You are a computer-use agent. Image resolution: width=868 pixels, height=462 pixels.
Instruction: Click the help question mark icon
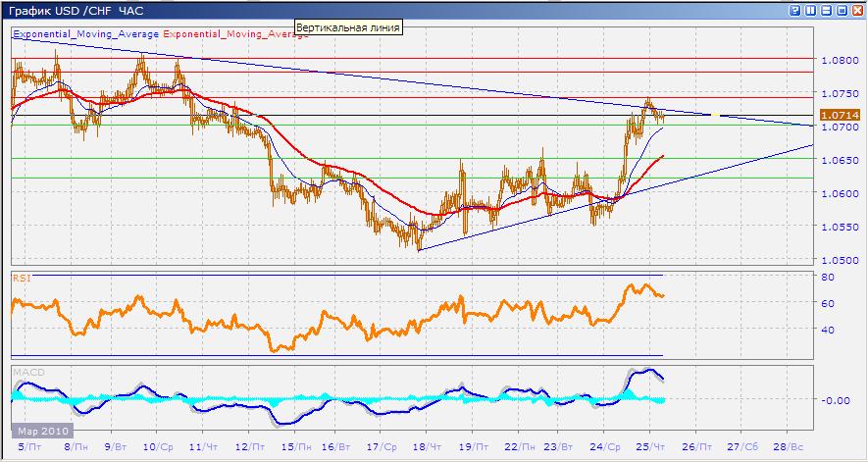tap(793, 10)
